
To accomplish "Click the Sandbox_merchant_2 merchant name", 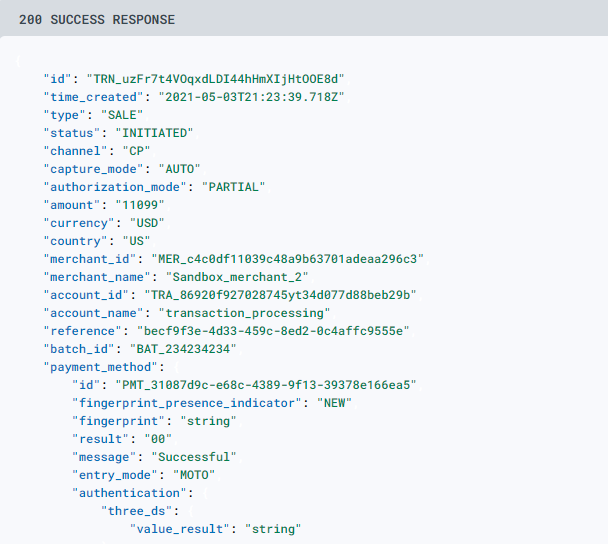I will 237,277.
